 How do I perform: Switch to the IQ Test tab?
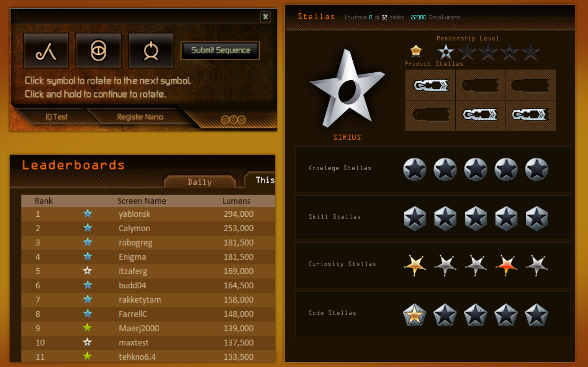coord(56,117)
